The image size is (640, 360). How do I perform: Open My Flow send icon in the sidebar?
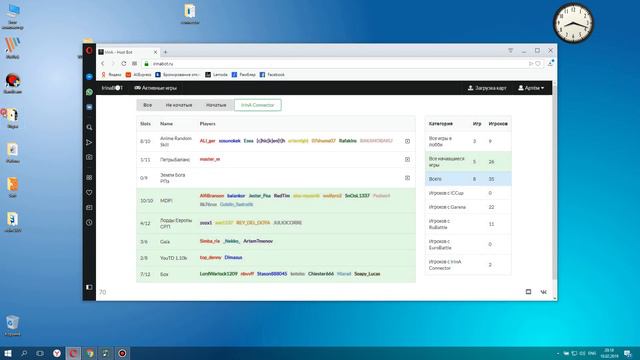(x=89, y=142)
